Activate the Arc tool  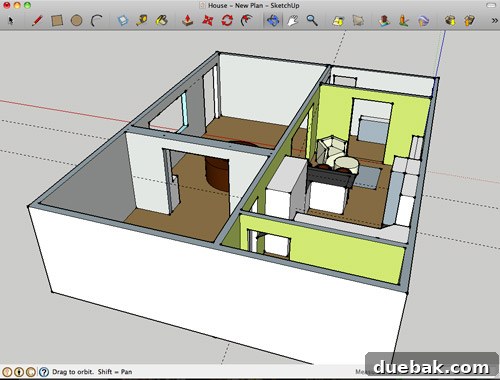pyautogui.click(x=97, y=21)
